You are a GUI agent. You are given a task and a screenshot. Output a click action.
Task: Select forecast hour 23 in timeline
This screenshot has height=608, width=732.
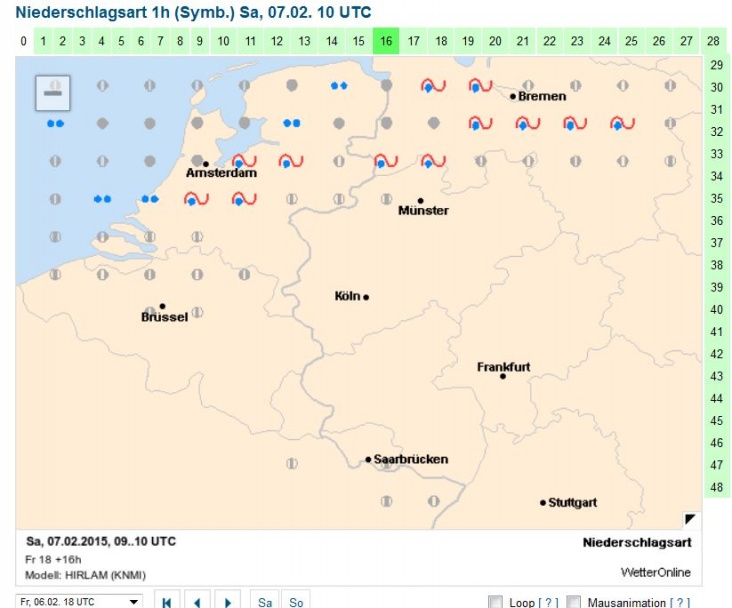pos(577,41)
